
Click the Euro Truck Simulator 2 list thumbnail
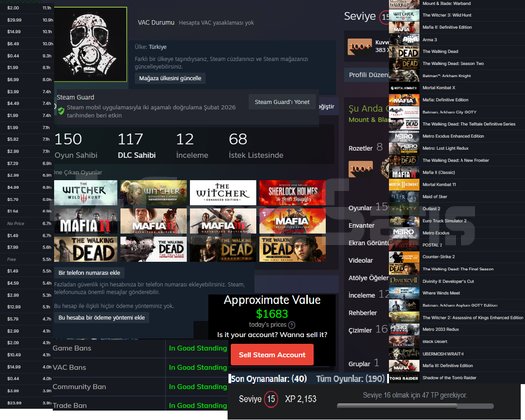tap(404, 221)
